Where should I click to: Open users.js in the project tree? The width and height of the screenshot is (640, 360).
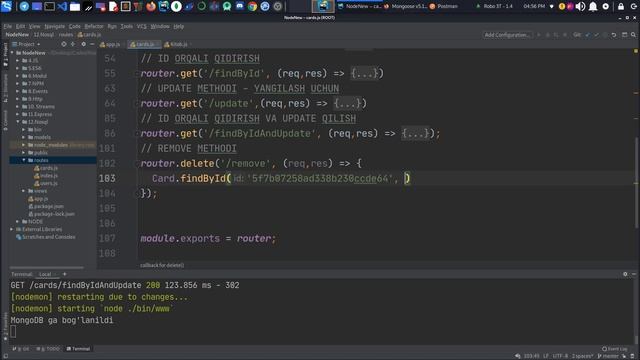pos(46,183)
